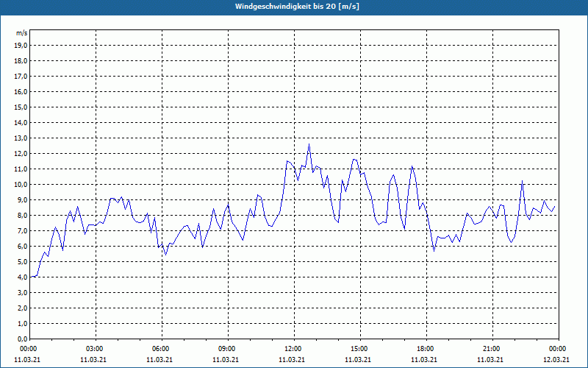
Task: Select the 4,0 y-axis value
Action: tap(21, 277)
